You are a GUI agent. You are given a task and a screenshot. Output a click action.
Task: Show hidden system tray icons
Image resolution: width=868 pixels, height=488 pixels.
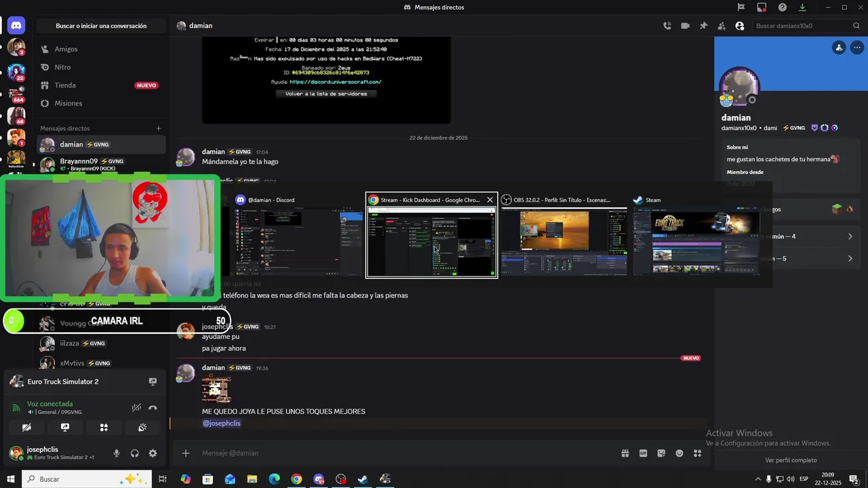coord(757,479)
